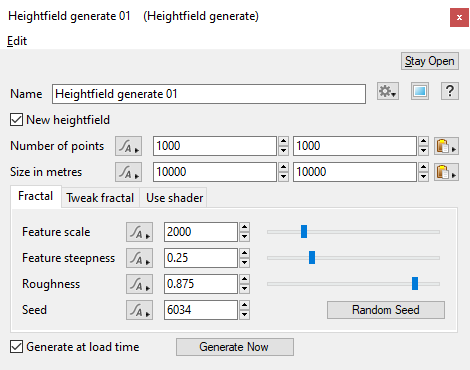Click the Name text field
Screen dimensions: 470x370
pyautogui.click(x=209, y=94)
